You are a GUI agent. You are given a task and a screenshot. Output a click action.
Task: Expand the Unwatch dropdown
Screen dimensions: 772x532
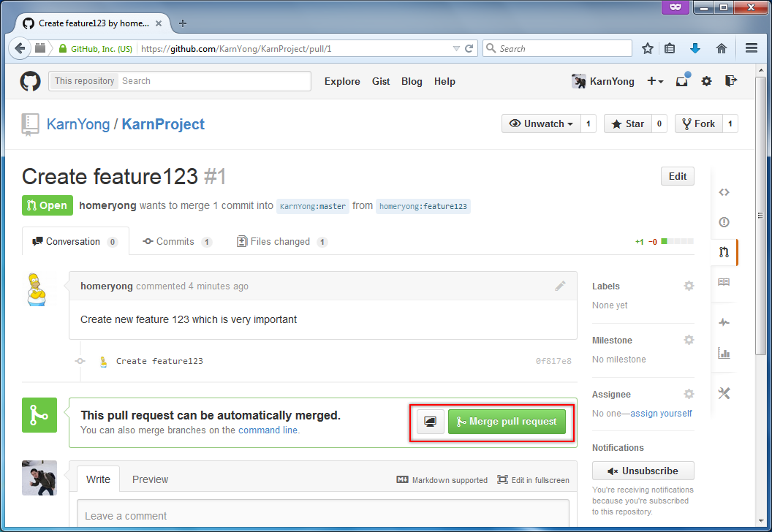(541, 123)
